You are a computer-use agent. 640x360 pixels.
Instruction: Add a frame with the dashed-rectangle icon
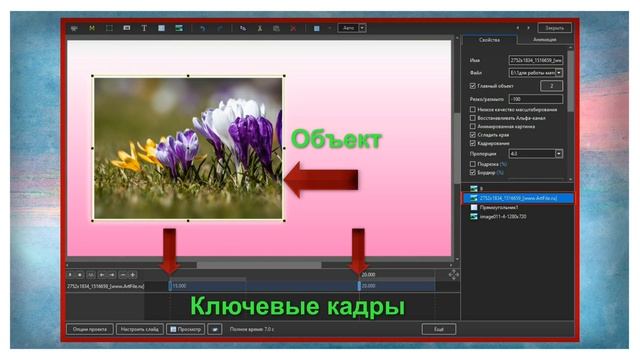tap(109, 28)
